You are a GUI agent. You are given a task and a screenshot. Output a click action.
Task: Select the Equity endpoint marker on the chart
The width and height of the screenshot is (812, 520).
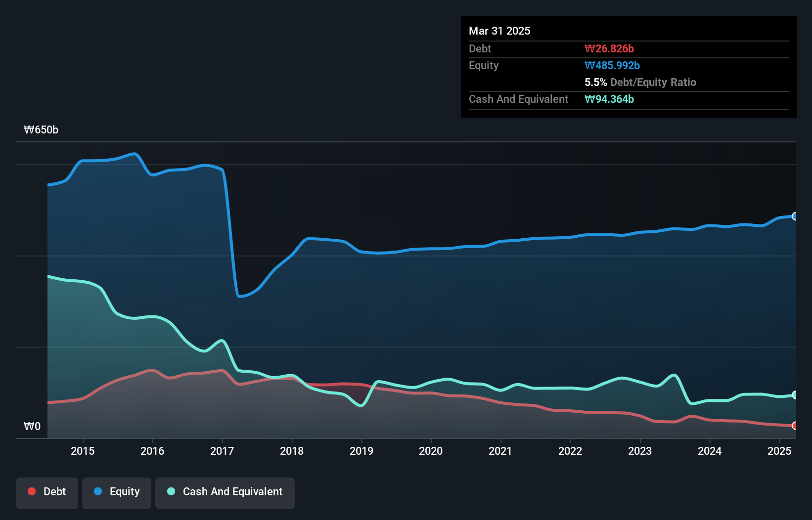click(795, 217)
